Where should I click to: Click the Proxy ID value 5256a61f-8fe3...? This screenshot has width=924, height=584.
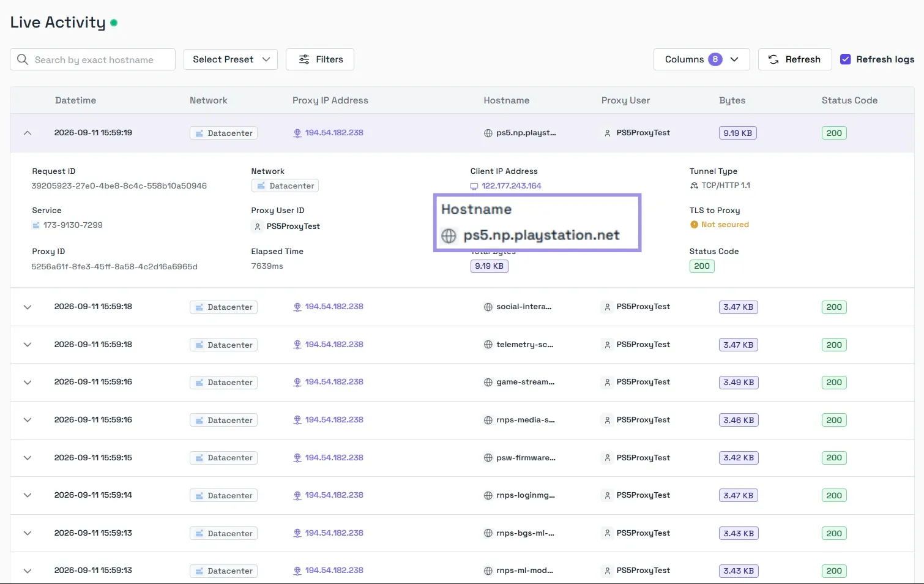[x=114, y=266]
